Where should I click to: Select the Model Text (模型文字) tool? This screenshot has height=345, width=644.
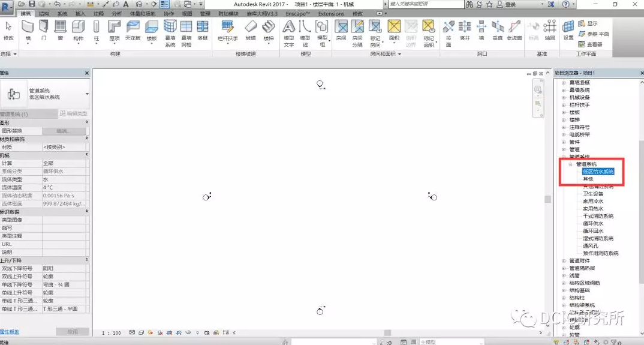pyautogui.click(x=289, y=34)
